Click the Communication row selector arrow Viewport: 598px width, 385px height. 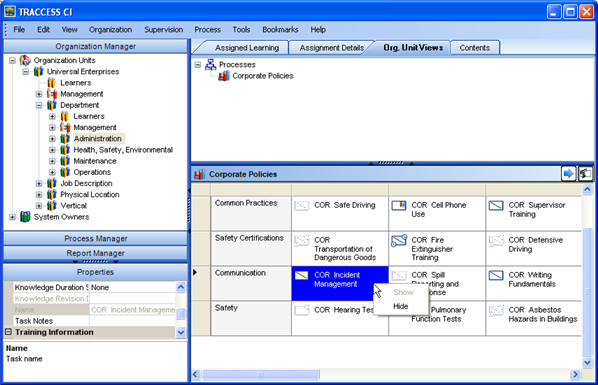pos(195,272)
